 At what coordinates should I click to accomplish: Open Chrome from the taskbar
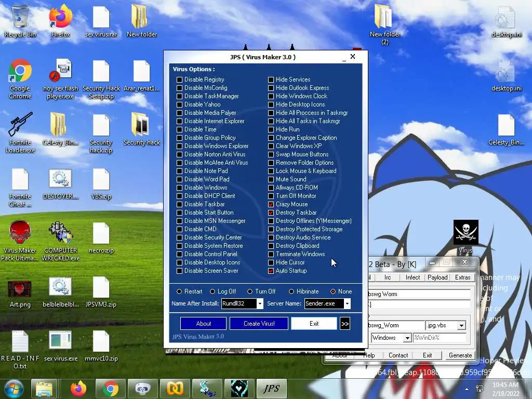click(110, 389)
